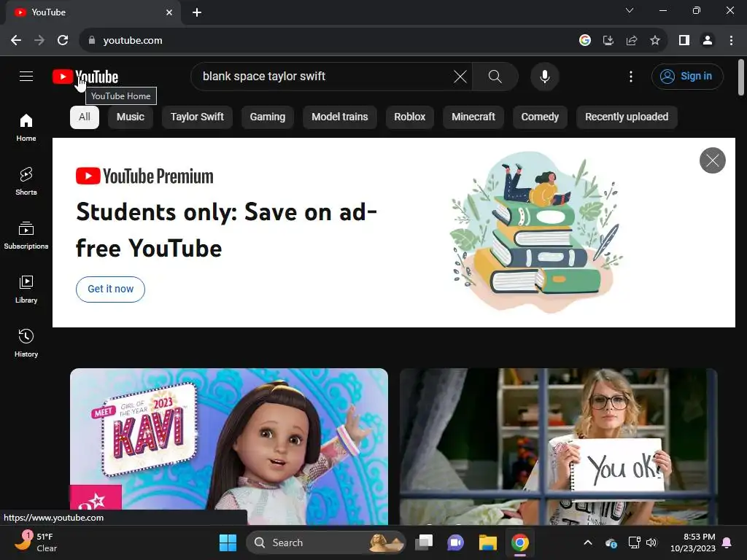The image size is (747, 560).
Task: Open the Chat app from the taskbar
Action: [x=456, y=542]
